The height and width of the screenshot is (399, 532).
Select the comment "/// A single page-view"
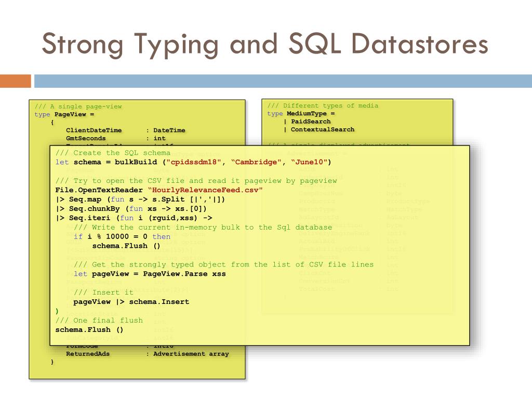[x=78, y=107]
